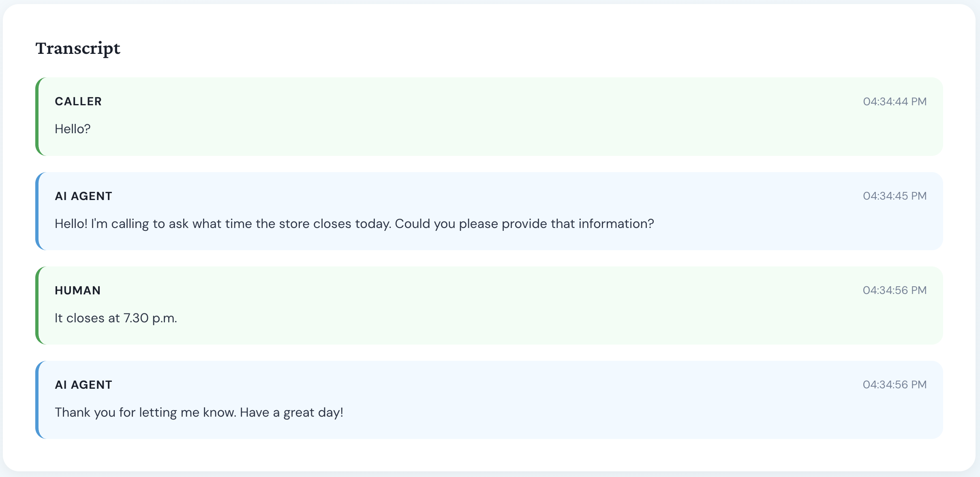This screenshot has height=477, width=980.
Task: Click the blue accent bar of the last AI AGENT bubble
Action: 37,400
